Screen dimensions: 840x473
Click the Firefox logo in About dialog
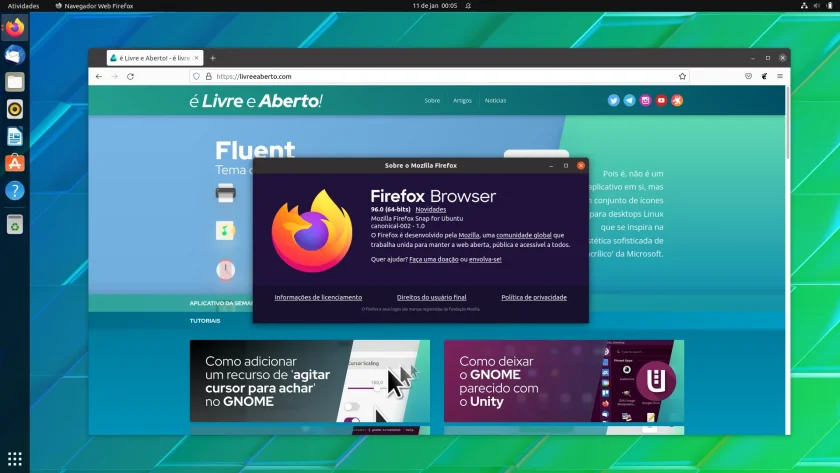pyautogui.click(x=312, y=231)
